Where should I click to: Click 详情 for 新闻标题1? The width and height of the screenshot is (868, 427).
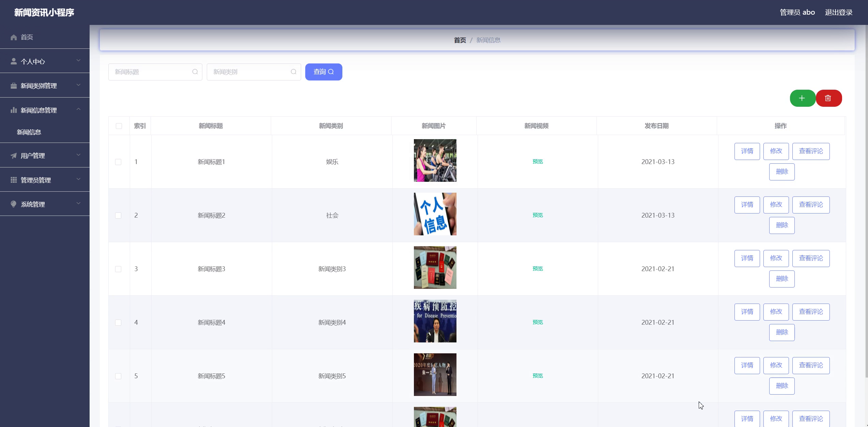(747, 151)
